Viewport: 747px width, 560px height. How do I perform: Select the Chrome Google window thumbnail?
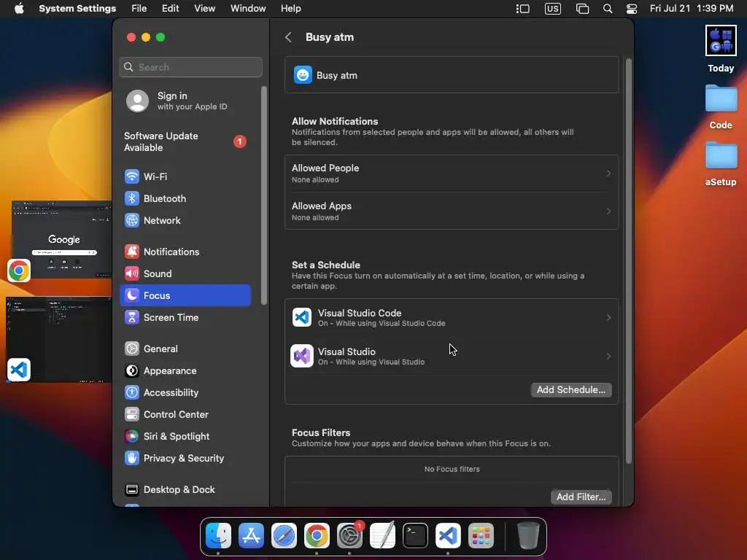pos(61,240)
